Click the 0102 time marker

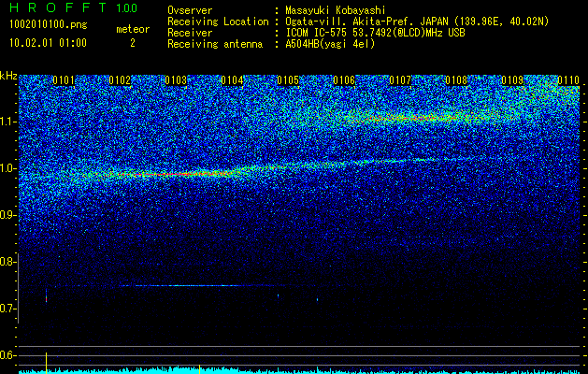[120, 80]
